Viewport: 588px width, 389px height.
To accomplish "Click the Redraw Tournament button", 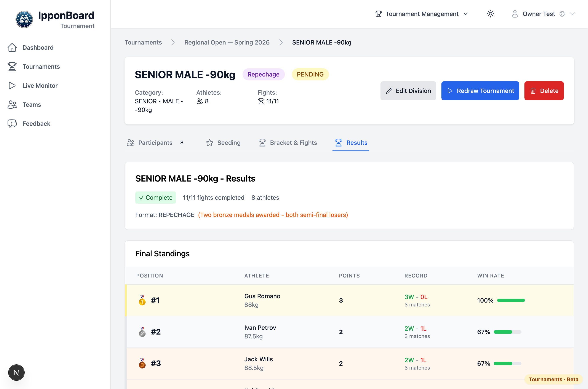I will pyautogui.click(x=480, y=91).
